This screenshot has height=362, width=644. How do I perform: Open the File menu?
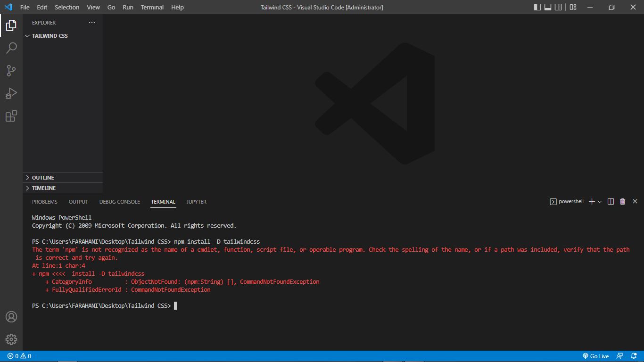(25, 7)
